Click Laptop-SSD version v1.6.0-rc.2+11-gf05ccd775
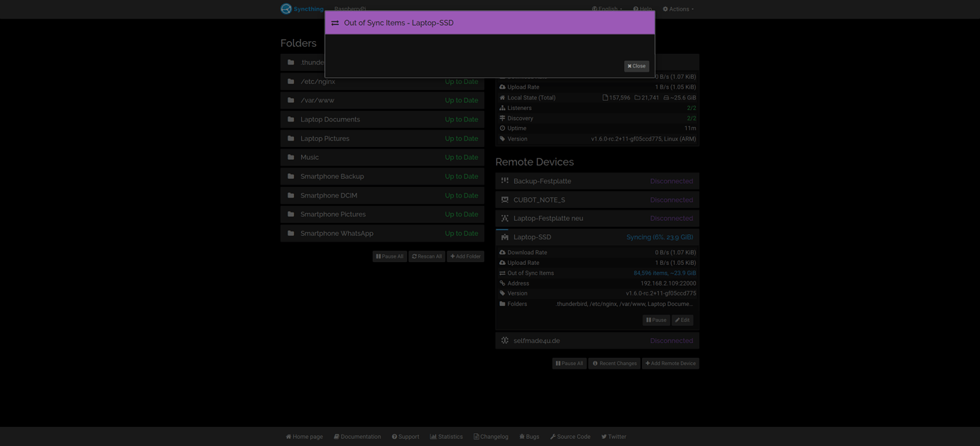Viewport: 980px width, 446px height. pyautogui.click(x=661, y=293)
